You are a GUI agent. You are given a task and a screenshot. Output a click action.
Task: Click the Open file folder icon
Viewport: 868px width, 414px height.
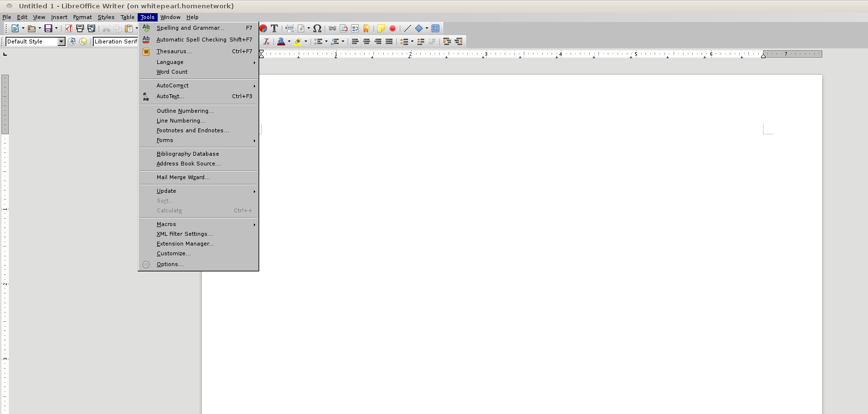32,28
